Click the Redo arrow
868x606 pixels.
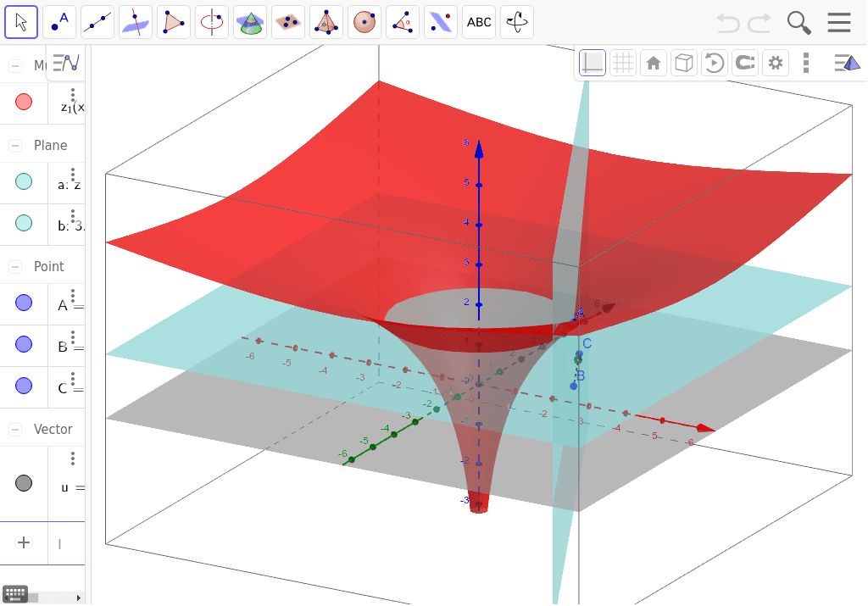759,23
